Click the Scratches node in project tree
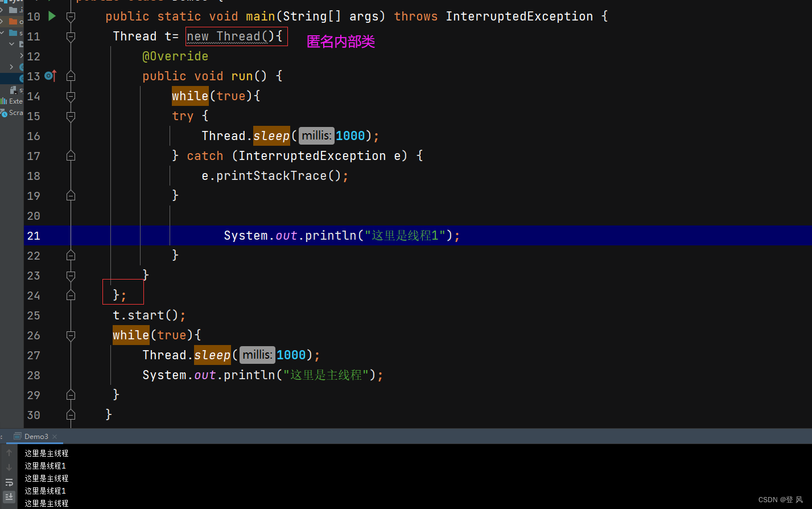 coord(11,113)
